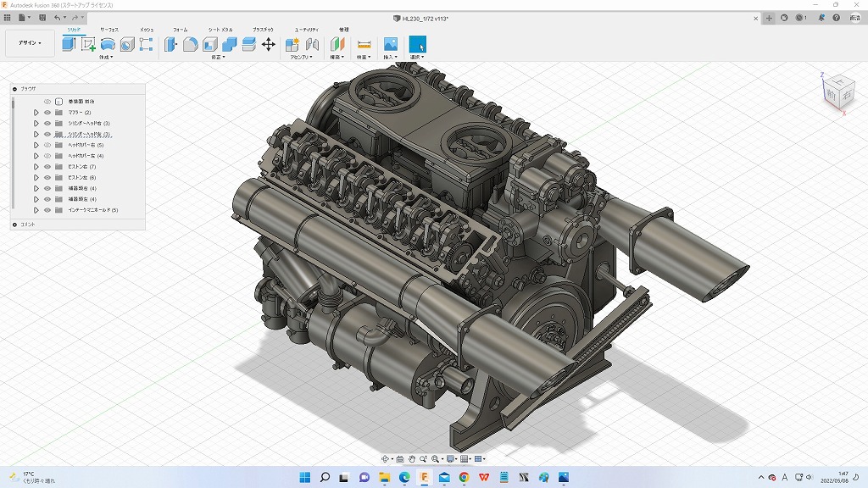The height and width of the screenshot is (488, 868).
Task: Switch to the サーフェス tab
Action: [109, 30]
